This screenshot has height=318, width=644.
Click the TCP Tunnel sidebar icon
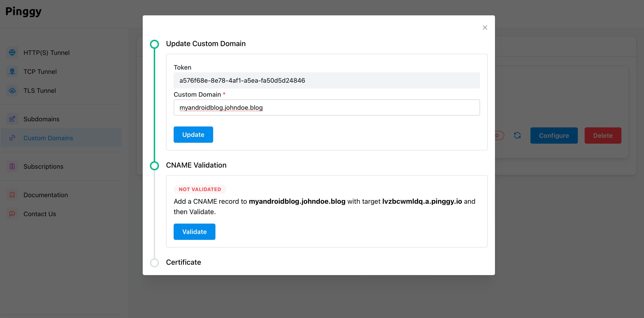coord(12,72)
